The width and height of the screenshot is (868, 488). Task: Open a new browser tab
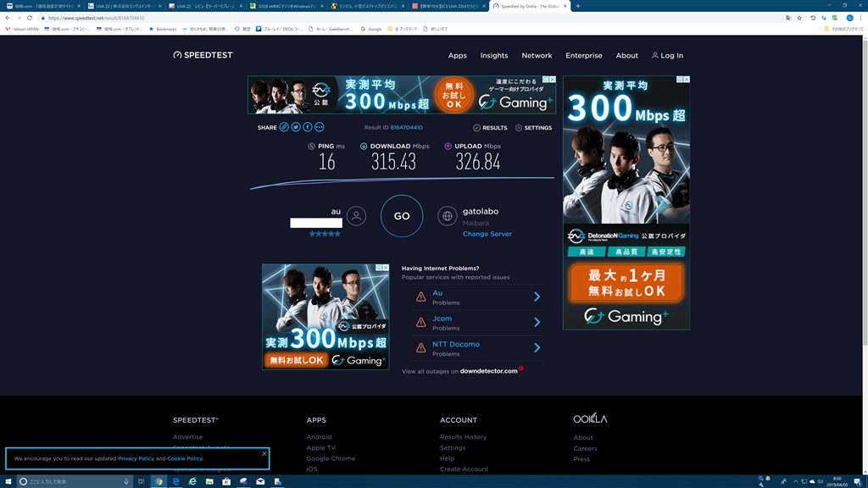(x=578, y=6)
